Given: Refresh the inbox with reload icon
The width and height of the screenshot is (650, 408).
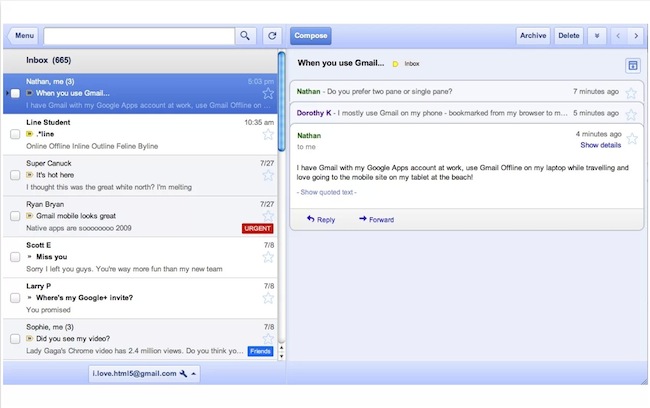Looking at the screenshot, I should tap(271, 36).
